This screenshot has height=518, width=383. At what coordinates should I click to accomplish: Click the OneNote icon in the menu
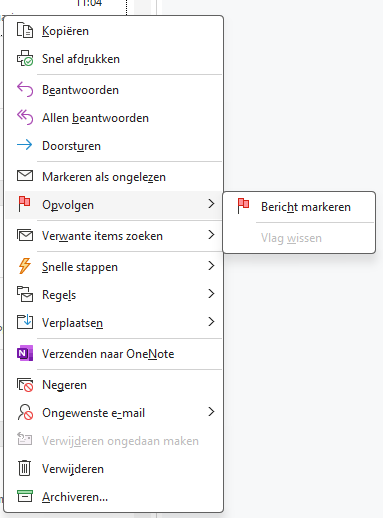click(25, 353)
